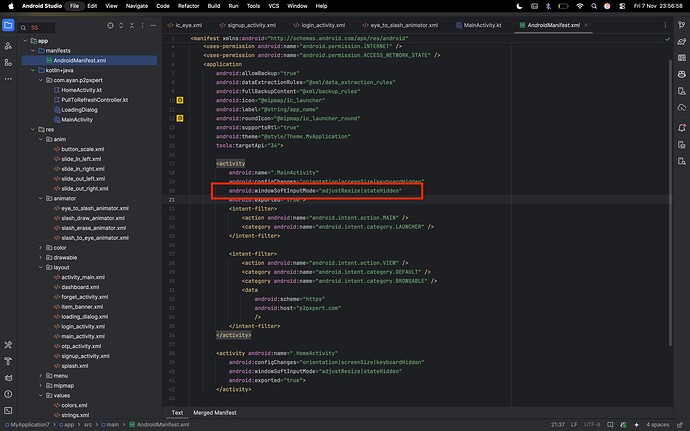Image resolution: width=690 pixels, height=431 pixels.
Task: Open the Device Explorer tool window
Action: (682, 161)
